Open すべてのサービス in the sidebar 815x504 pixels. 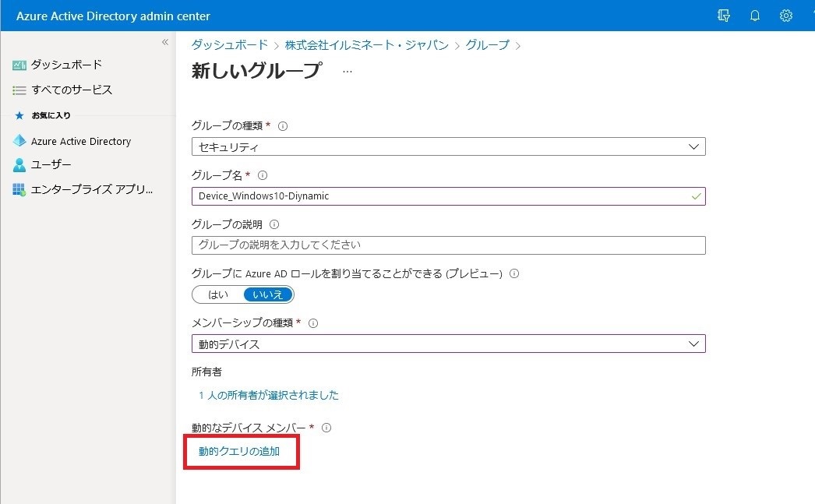click(x=72, y=90)
